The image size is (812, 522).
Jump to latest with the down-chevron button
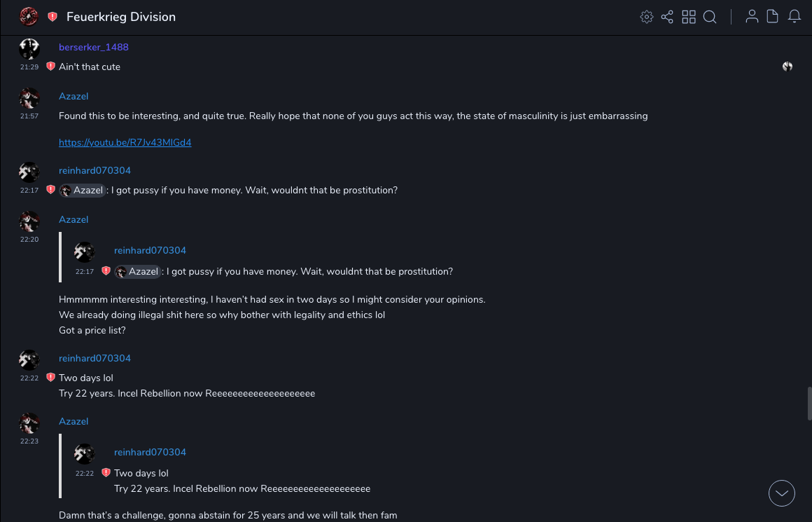click(782, 493)
